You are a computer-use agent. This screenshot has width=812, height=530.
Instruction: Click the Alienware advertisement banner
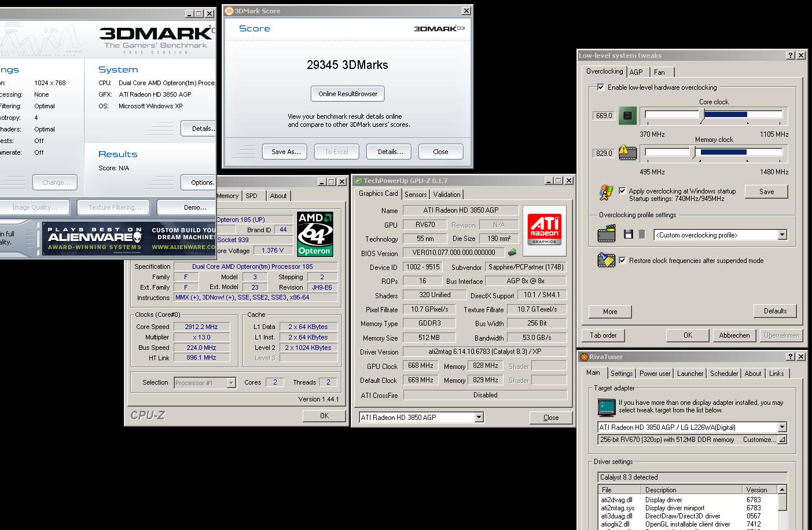129,238
